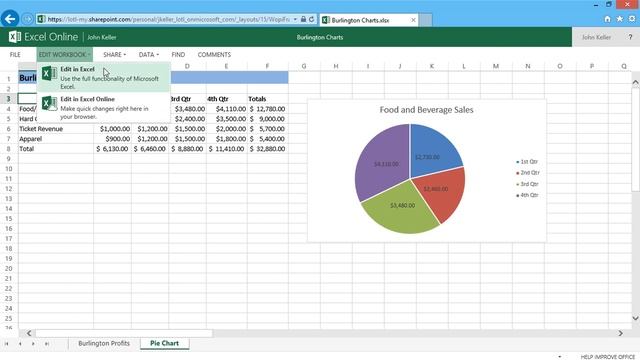The height and width of the screenshot is (360, 640).
Task: Open browser tools gear icon
Action: [x=632, y=19]
